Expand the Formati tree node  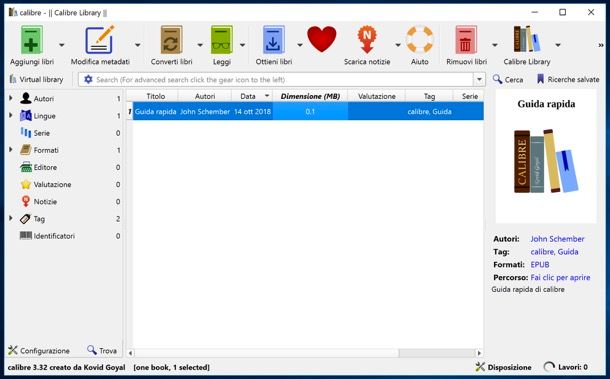tap(11, 149)
